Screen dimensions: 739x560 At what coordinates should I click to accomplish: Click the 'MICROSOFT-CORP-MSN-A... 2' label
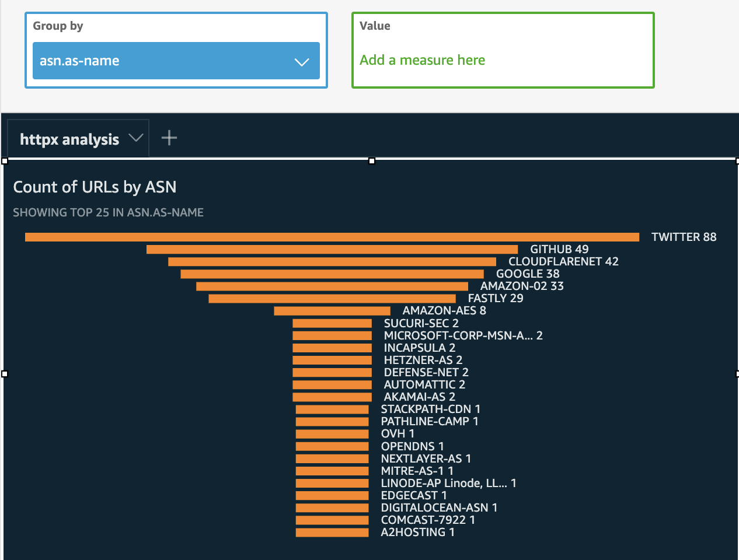(463, 335)
